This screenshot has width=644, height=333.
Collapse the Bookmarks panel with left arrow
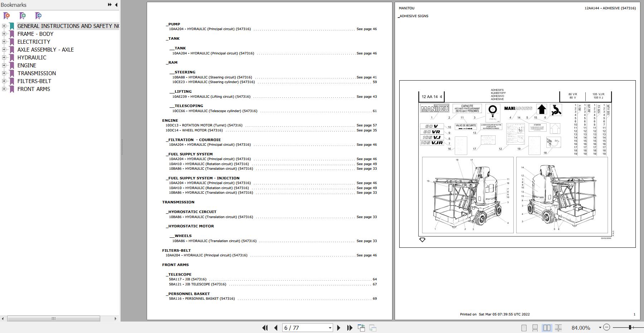click(116, 5)
